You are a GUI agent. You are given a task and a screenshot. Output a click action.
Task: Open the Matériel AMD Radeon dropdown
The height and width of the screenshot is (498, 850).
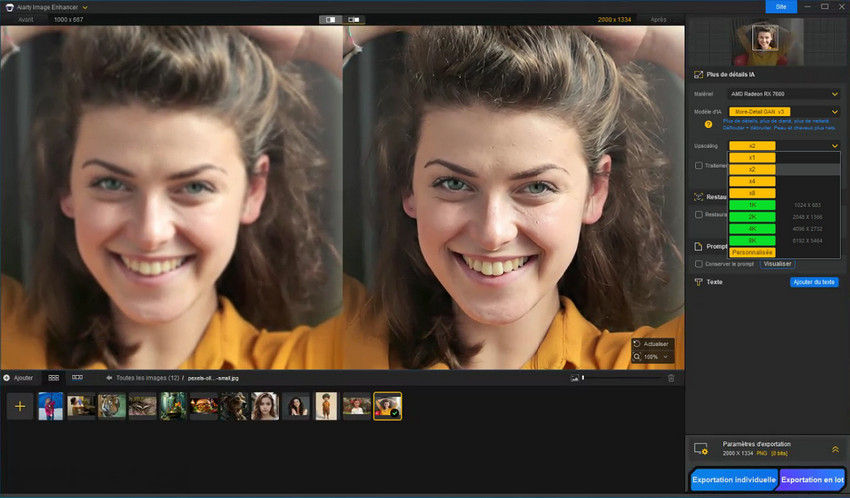(784, 94)
